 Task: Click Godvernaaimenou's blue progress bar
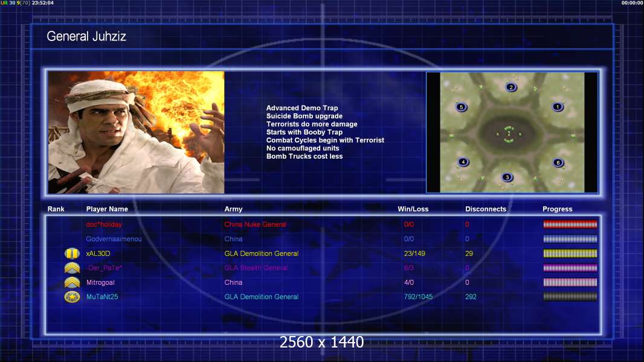570,239
